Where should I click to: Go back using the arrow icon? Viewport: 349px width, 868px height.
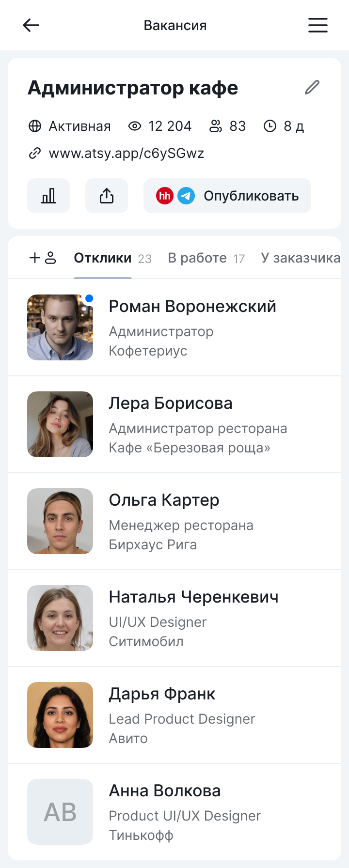coord(31,25)
